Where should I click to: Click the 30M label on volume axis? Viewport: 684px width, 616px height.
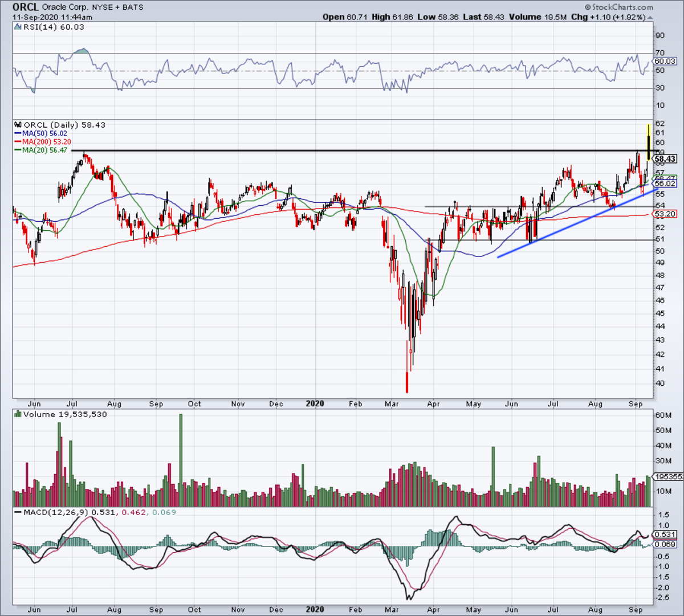tap(662, 461)
